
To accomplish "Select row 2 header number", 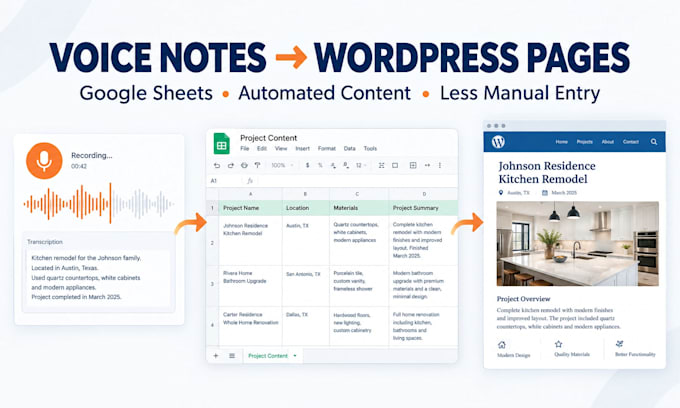I will [x=212, y=243].
